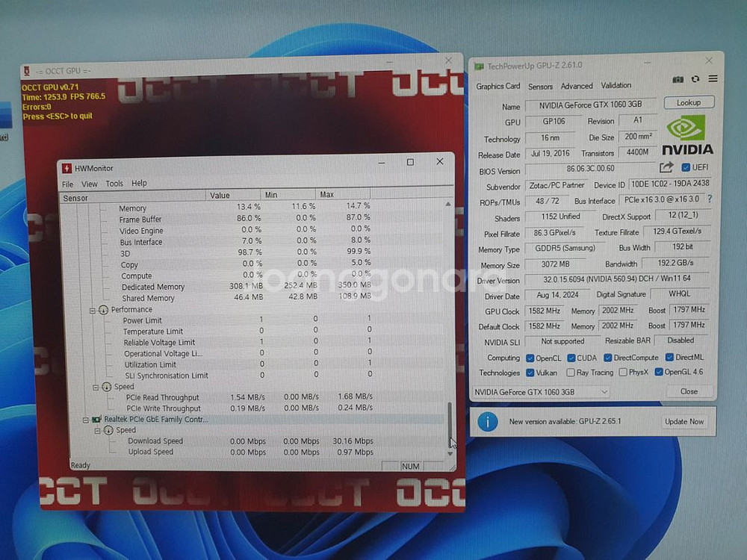Click the BIOS Version field 86.06.3C.00.60
The width and height of the screenshot is (747, 560).
point(590,169)
